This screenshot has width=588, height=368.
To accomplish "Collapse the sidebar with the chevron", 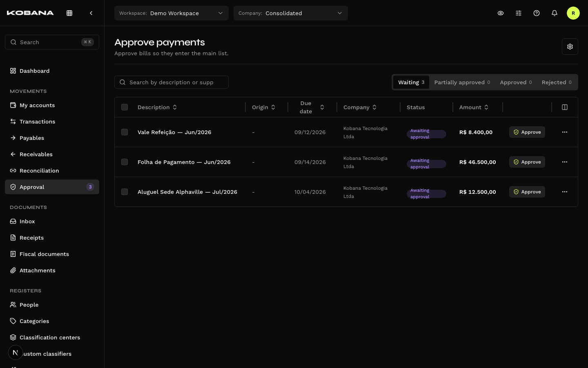I will pyautogui.click(x=91, y=13).
